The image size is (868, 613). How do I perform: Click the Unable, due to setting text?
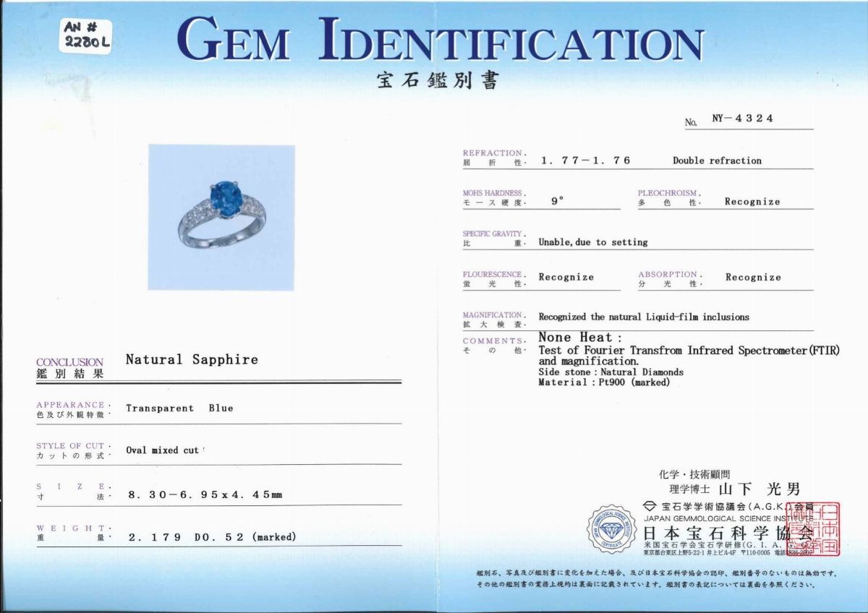592,242
